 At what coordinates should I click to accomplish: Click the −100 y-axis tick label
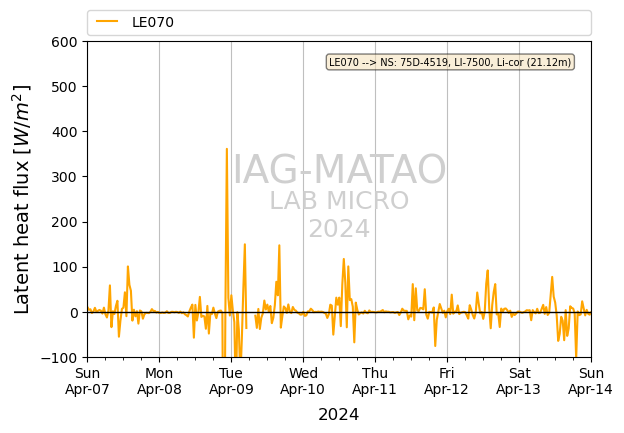[59, 358]
